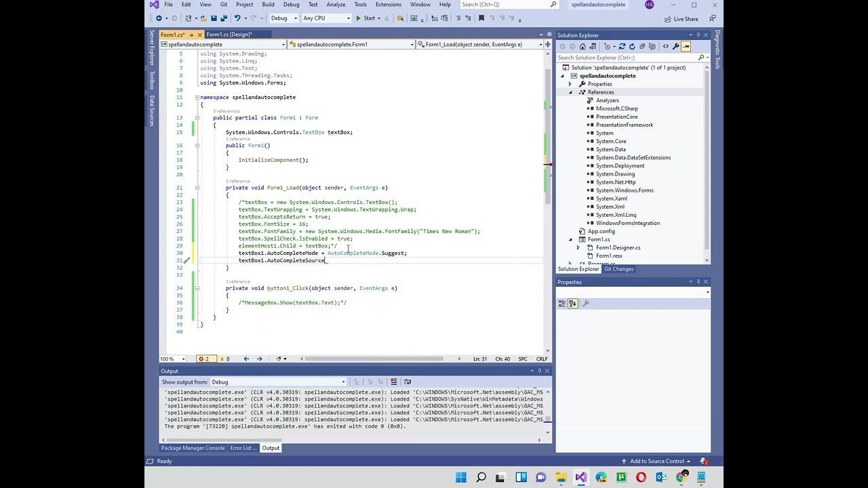868x488 pixels.
Task: Click the previous issue arrow in editor status
Action: [246, 359]
